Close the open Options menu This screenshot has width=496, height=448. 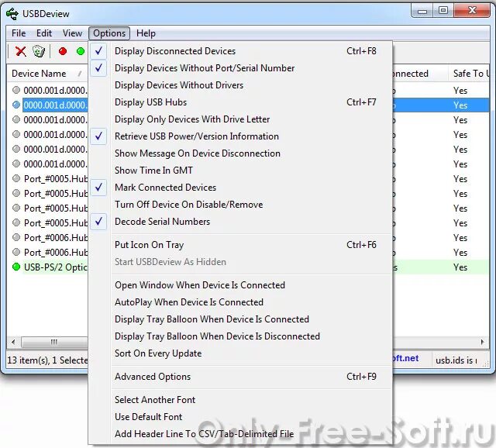[109, 33]
